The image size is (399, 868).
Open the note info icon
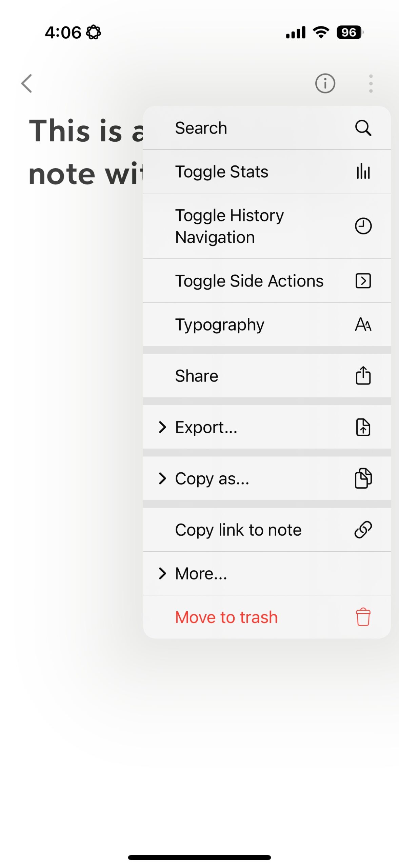click(x=325, y=83)
